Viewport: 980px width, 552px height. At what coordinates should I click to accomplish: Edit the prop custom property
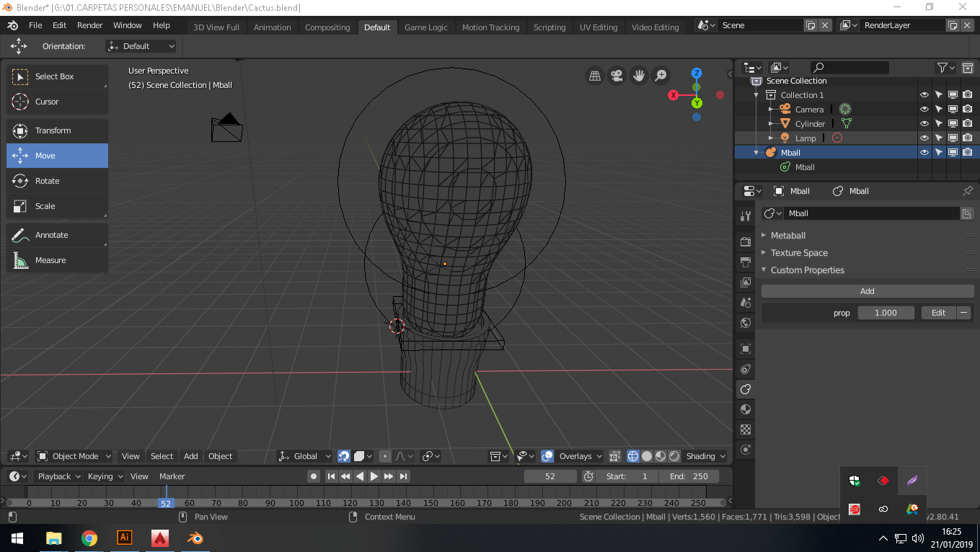pyautogui.click(x=937, y=313)
